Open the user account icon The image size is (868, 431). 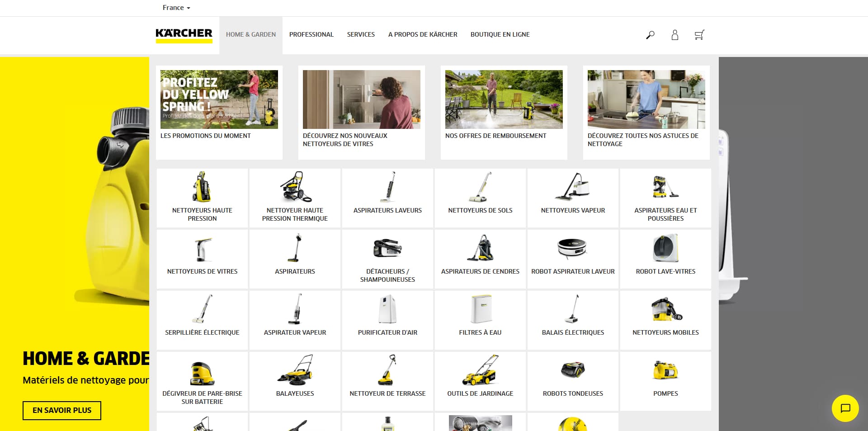(x=675, y=35)
